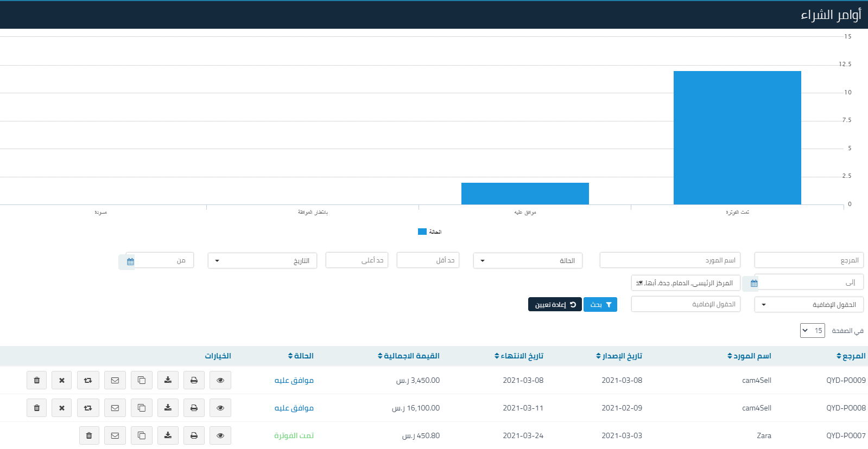View order QYD-PO0007 using eye icon
Screen dimensions: 868x449
coord(220,435)
